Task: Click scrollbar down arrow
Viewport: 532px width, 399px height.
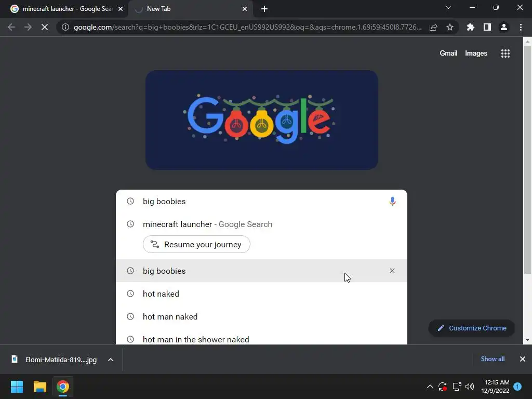Action: 527,340
